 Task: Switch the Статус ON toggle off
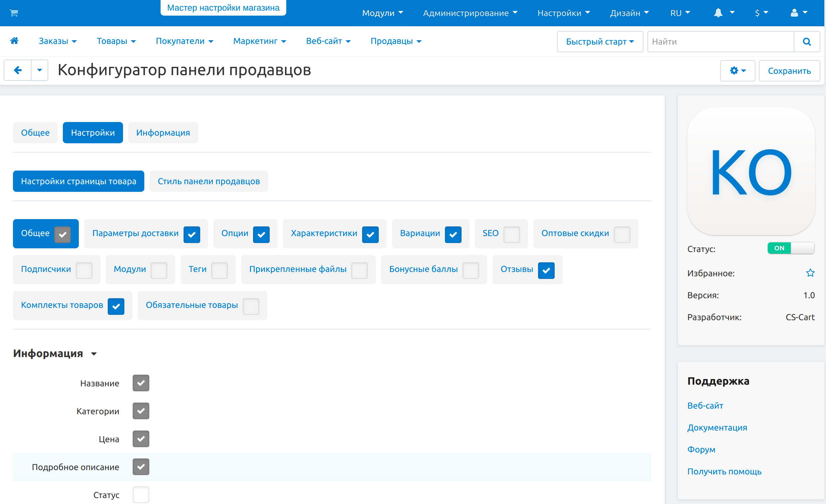(791, 248)
